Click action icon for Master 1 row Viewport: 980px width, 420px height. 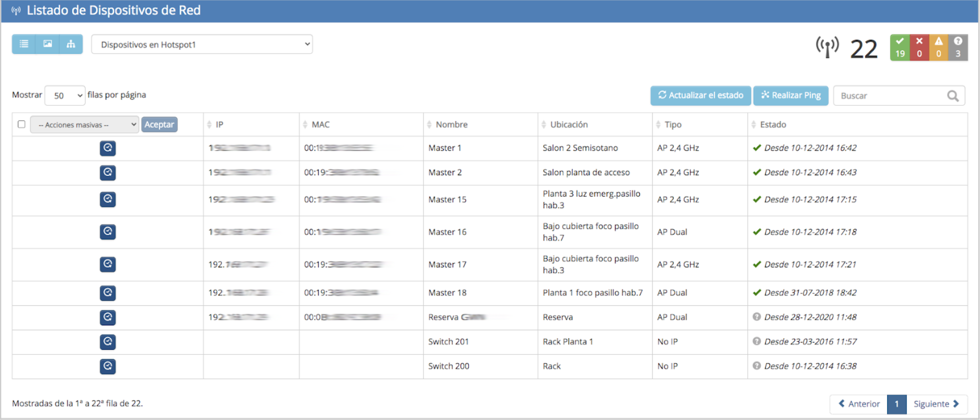click(x=108, y=148)
